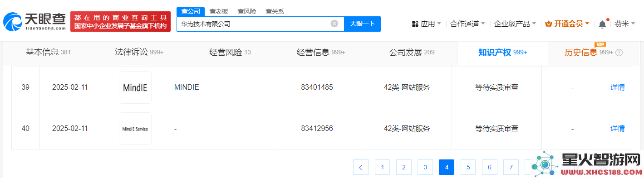
Task: Select the 查老板 search tab
Action: (x=219, y=11)
